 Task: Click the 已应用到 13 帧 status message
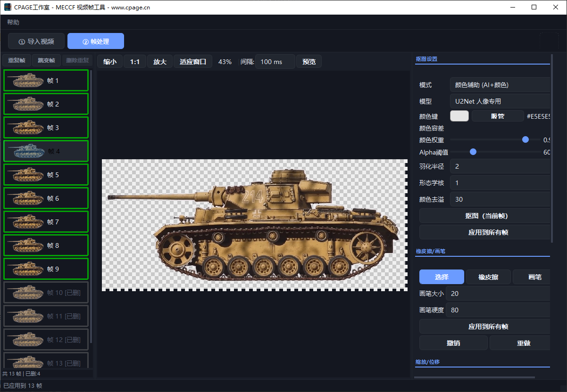(23, 385)
